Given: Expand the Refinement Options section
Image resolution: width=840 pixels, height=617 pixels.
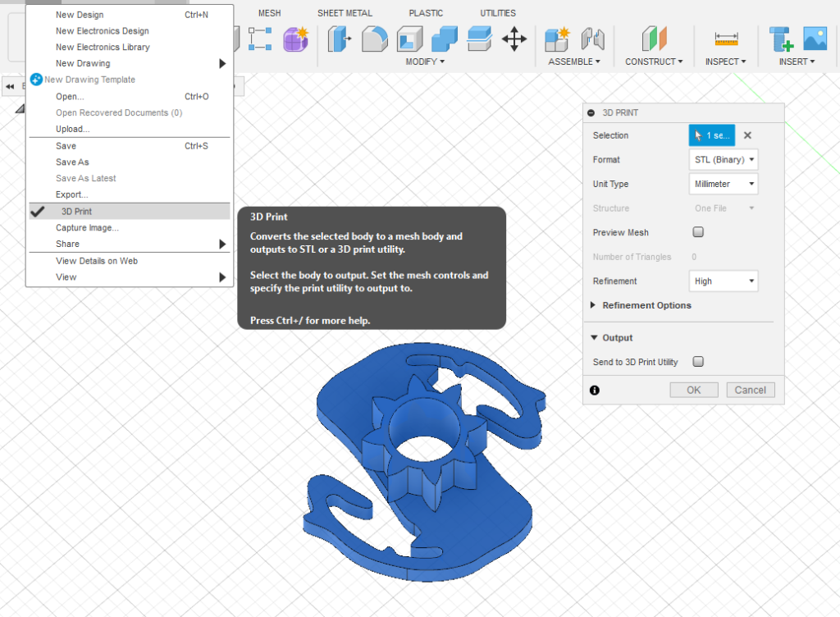Looking at the screenshot, I should point(641,305).
